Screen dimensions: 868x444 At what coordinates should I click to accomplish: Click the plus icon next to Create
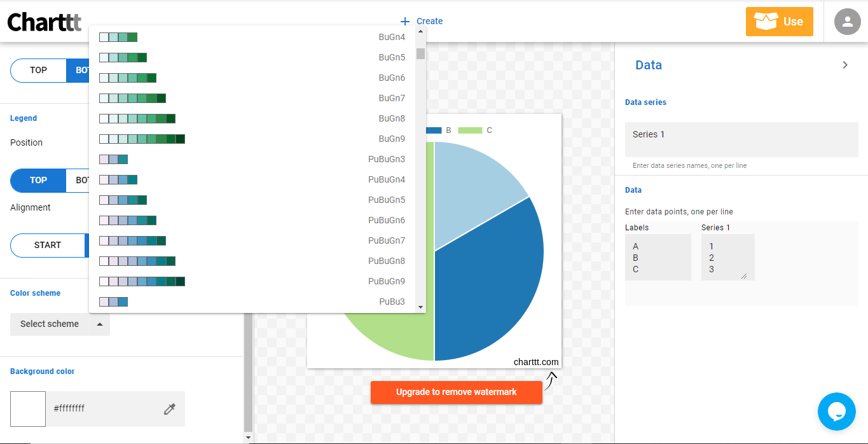click(405, 22)
